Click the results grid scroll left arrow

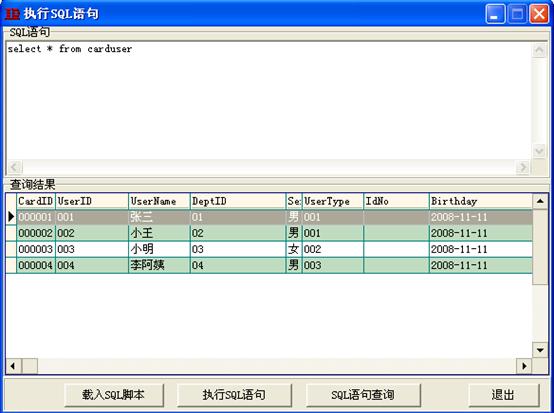[13, 366]
